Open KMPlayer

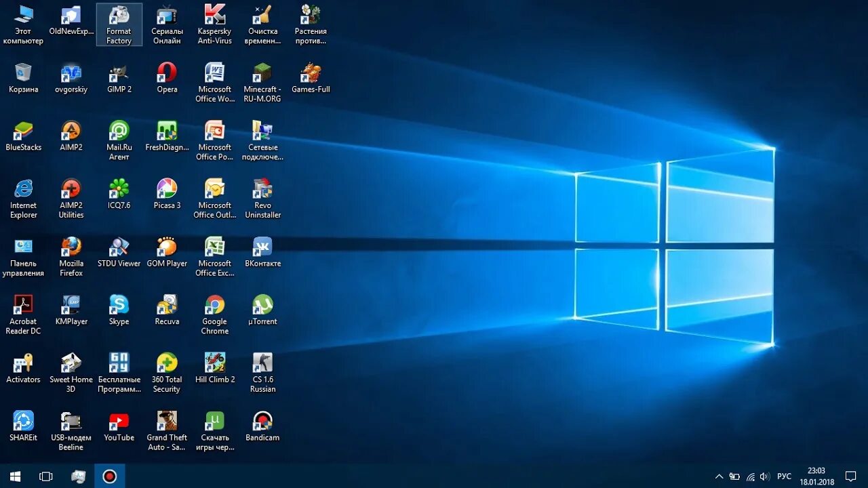click(71, 308)
